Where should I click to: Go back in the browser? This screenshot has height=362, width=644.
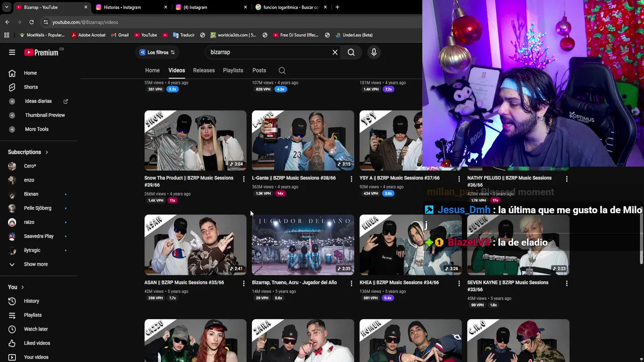point(7,22)
